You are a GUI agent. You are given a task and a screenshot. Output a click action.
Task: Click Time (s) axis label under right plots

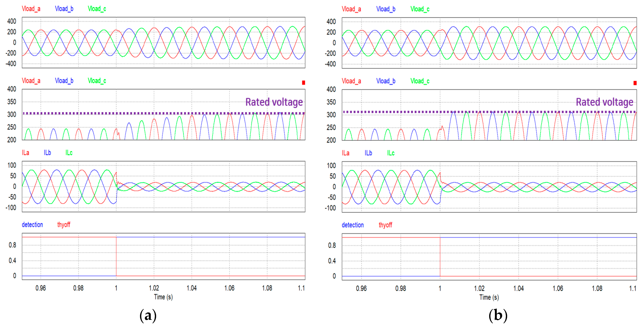(489, 297)
